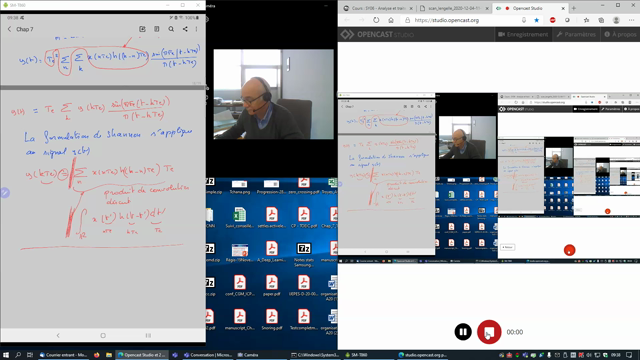This screenshot has width=640, height=360.
Task: Open the Windows Start menu
Action: point(6,355)
